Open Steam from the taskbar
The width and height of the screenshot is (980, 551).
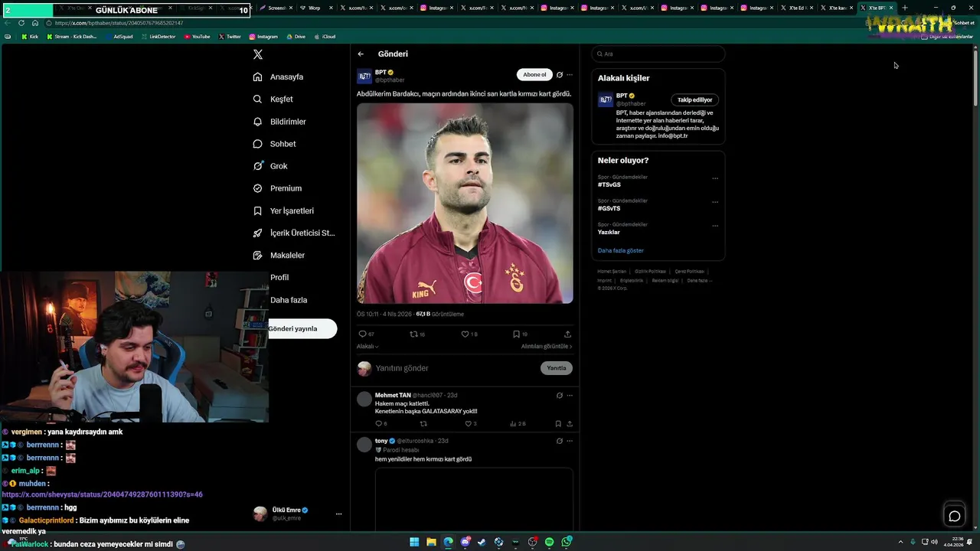pyautogui.click(x=482, y=542)
